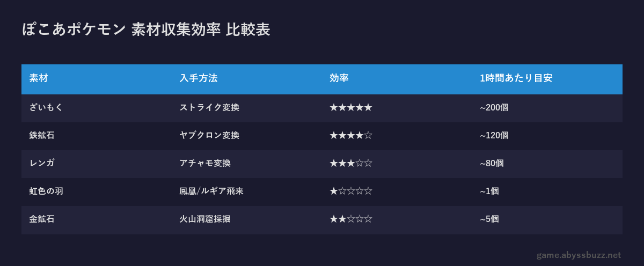Click the three-star rating for レンガ
The image size is (644, 266).
tap(350, 163)
